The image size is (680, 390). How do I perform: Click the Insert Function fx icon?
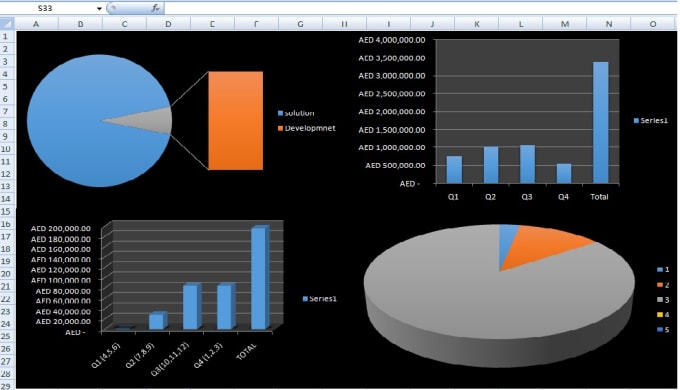[x=155, y=8]
